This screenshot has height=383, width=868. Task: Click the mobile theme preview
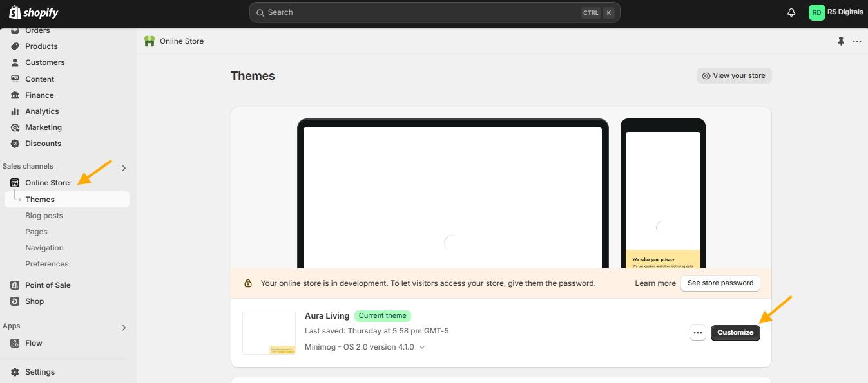click(663, 194)
